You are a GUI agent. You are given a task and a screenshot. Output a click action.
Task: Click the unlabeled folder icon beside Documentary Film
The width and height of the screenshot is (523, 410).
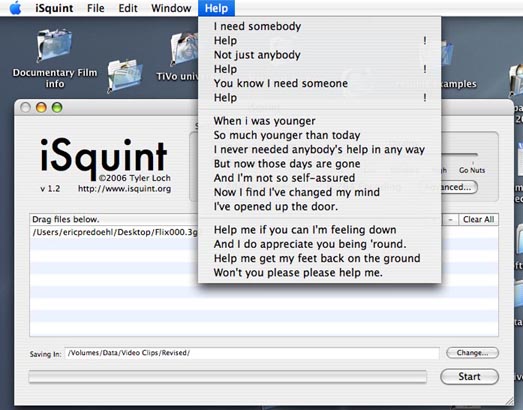125,75
